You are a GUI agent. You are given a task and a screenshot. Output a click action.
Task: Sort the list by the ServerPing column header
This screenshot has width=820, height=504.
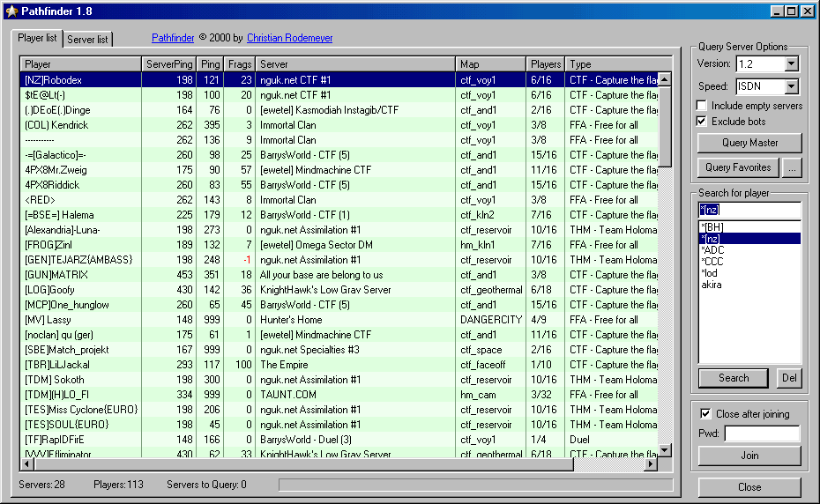click(169, 64)
